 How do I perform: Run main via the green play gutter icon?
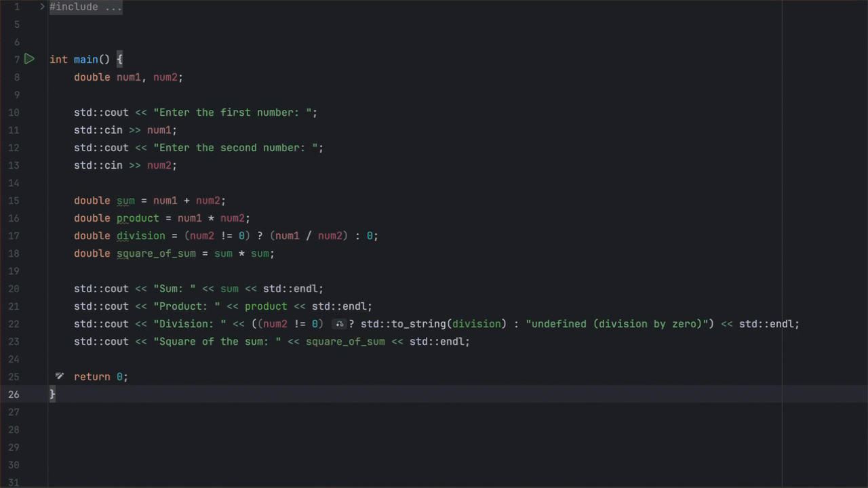[x=29, y=59]
